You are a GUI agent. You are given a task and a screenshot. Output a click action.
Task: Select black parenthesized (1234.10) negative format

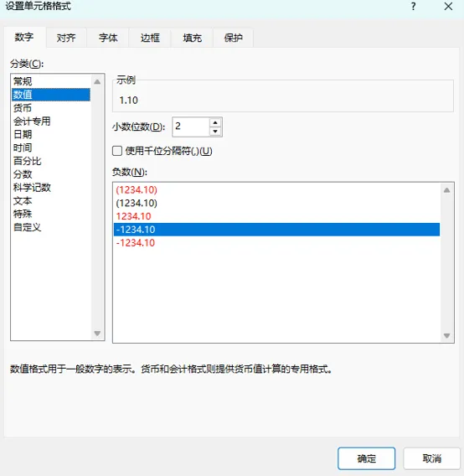click(x=276, y=203)
